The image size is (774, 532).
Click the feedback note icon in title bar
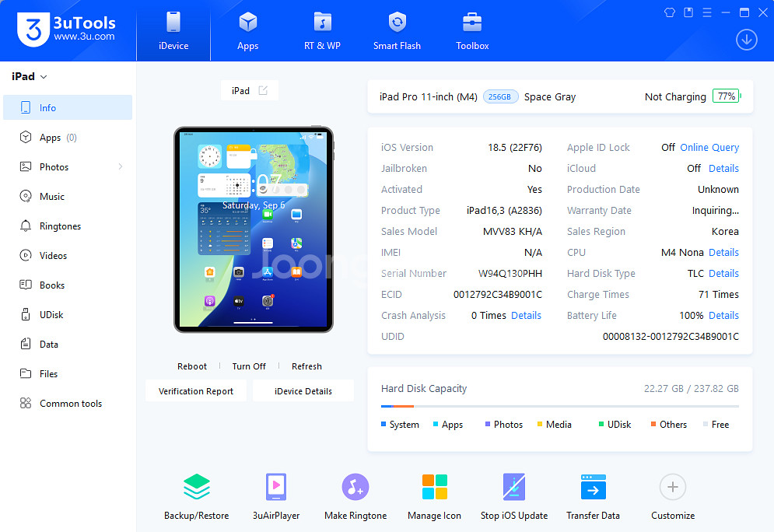point(688,12)
